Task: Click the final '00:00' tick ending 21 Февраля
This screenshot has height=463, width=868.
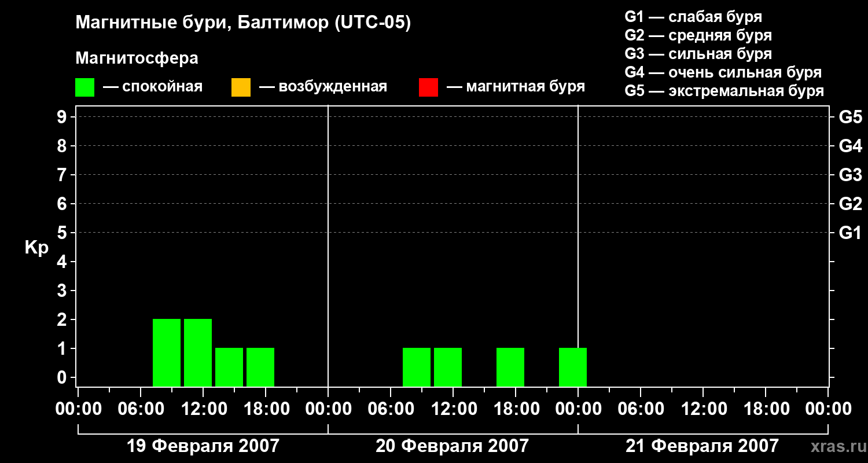Action: [828, 409]
